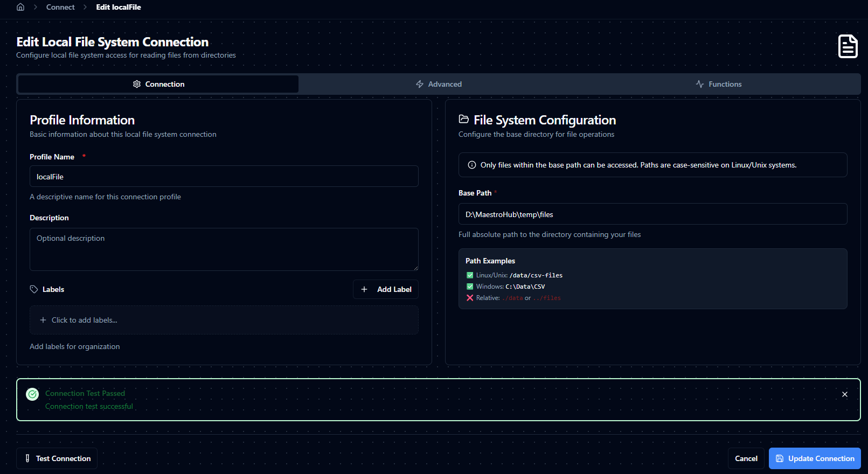Open the Functions tab
The width and height of the screenshot is (868, 474).
tap(718, 84)
